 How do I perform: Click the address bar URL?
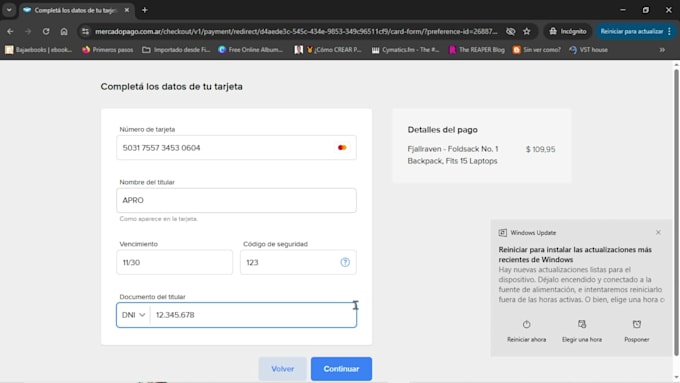tap(296, 31)
